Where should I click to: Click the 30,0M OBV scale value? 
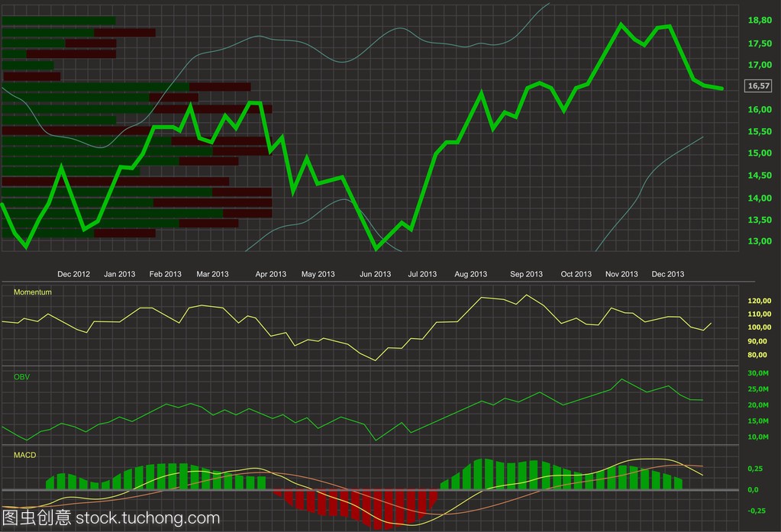(x=758, y=373)
